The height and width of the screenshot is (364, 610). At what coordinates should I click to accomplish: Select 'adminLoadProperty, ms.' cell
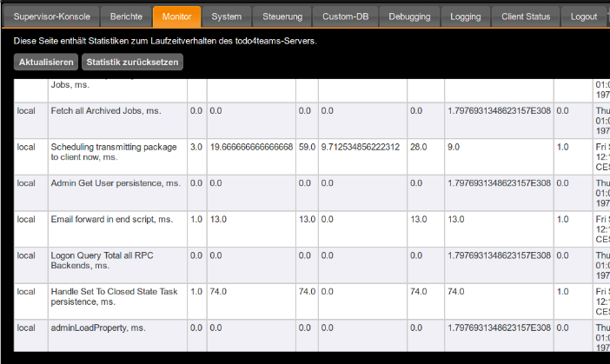[117, 336]
